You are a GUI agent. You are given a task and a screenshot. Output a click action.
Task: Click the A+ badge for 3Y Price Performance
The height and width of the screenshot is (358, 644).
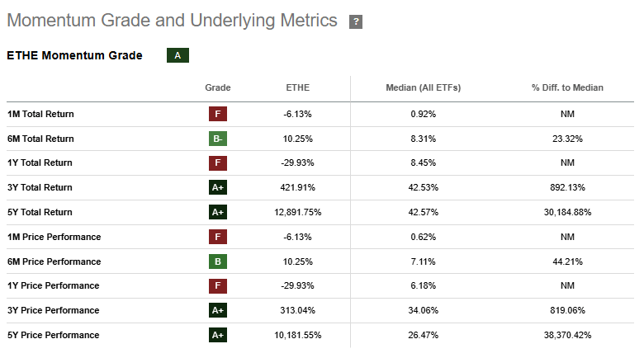coord(218,310)
